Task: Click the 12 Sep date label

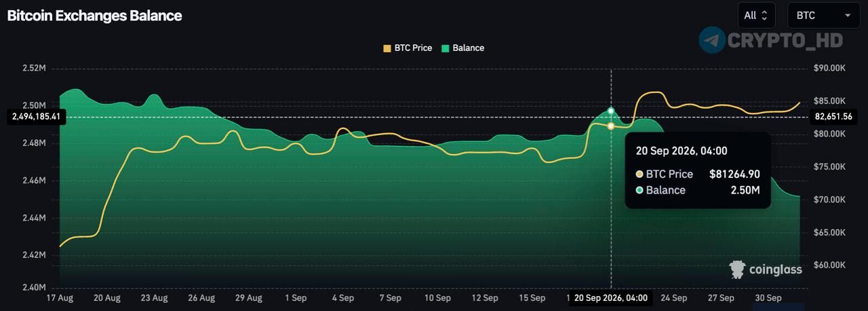Action: 485,298
